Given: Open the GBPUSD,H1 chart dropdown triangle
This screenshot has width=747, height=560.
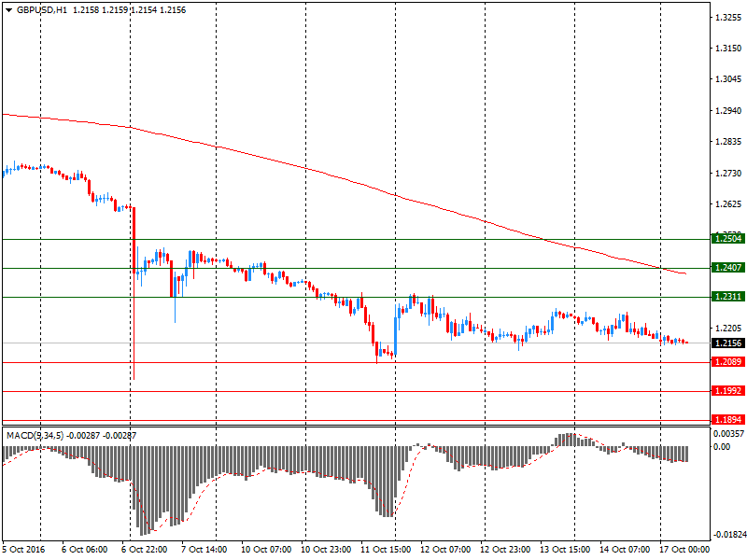Looking at the screenshot, I should coord(9,10).
